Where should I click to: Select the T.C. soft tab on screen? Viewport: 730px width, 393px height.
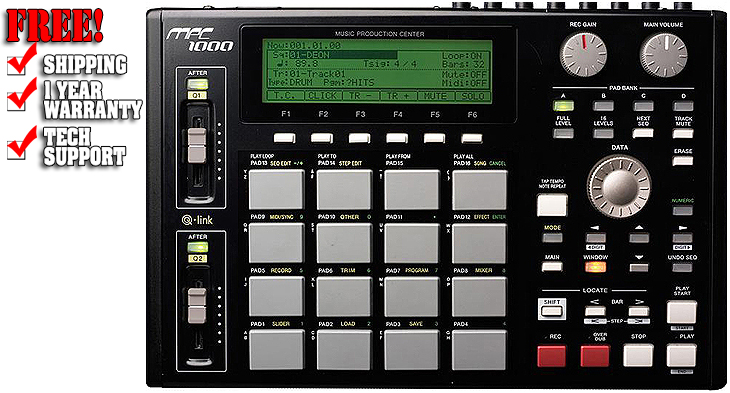(x=284, y=95)
